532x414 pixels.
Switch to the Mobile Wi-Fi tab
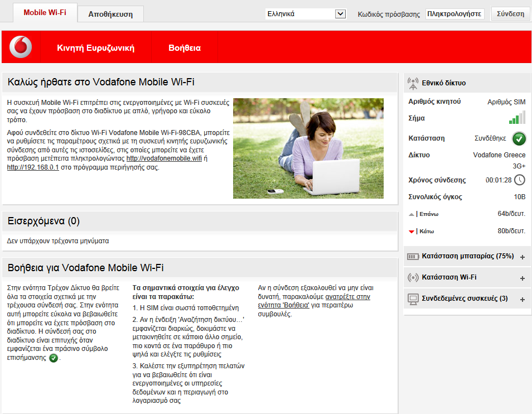pos(45,13)
